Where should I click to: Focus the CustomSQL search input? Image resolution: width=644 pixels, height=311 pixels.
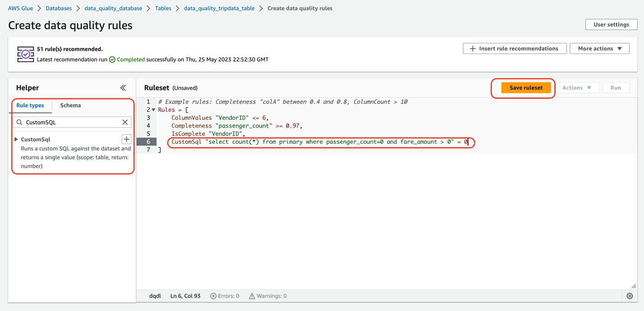(72, 122)
